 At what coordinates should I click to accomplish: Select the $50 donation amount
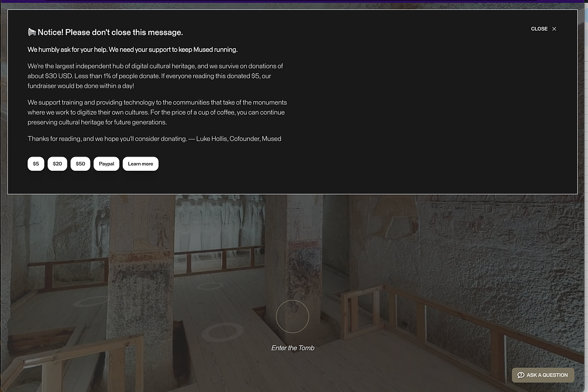(80, 164)
